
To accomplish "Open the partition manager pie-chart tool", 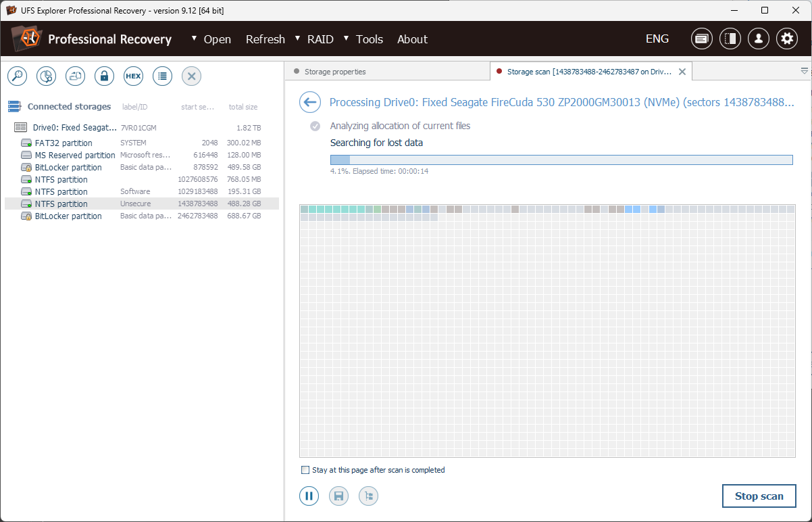I will point(46,76).
